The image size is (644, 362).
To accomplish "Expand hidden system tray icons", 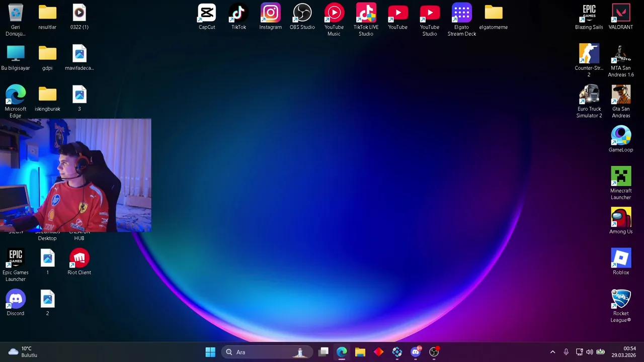I will pyautogui.click(x=552, y=352).
